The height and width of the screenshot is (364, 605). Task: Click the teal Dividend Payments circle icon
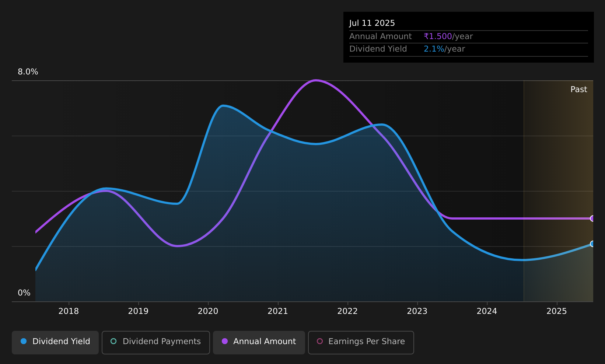coord(113,341)
